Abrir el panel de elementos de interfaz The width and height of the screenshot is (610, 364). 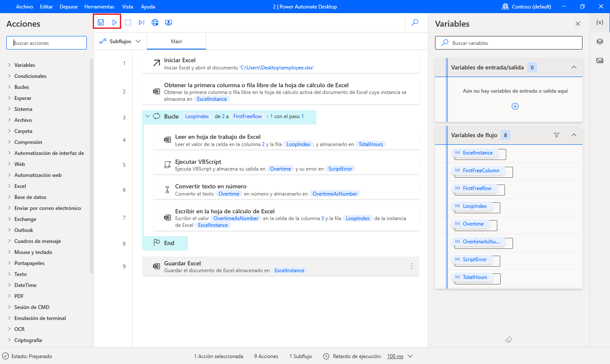click(599, 41)
